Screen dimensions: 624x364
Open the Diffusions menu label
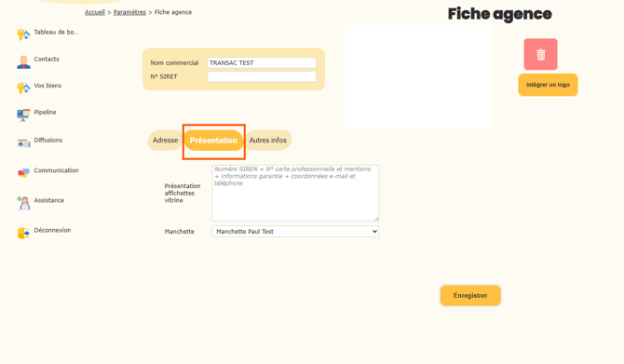[48, 140]
